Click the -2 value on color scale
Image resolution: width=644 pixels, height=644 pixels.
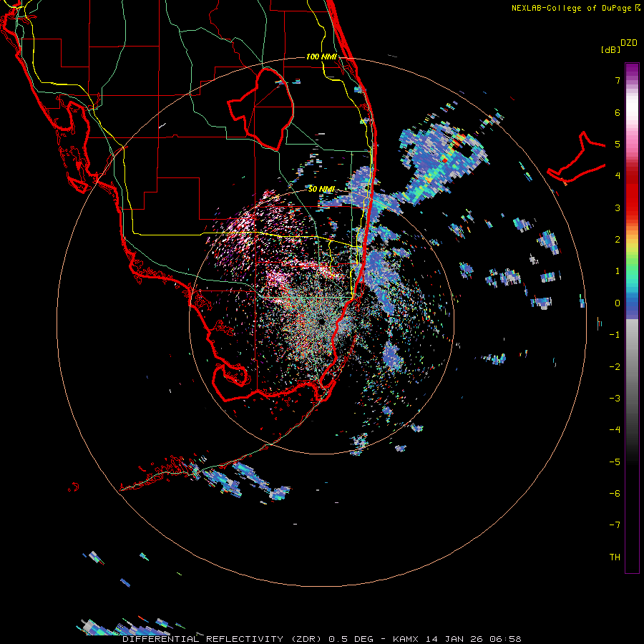click(x=615, y=366)
